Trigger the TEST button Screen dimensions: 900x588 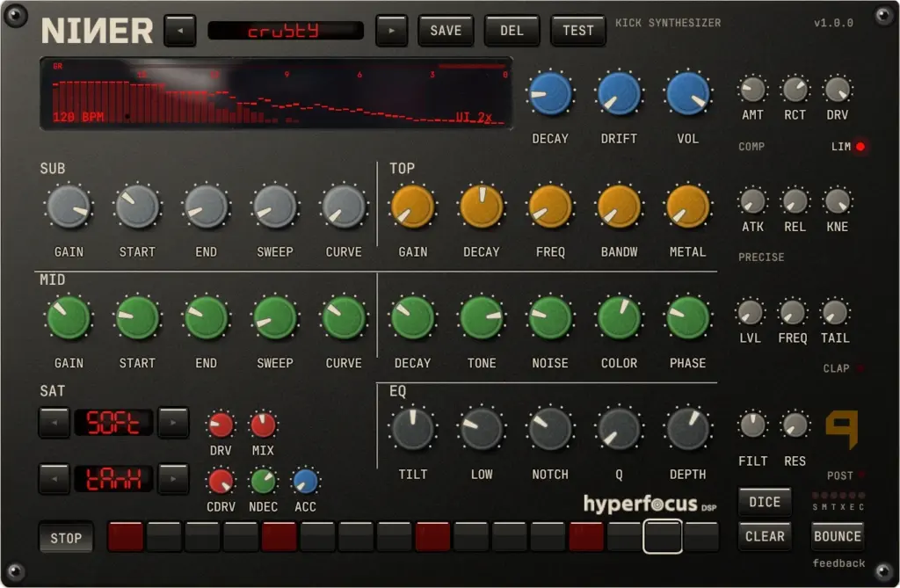click(578, 31)
